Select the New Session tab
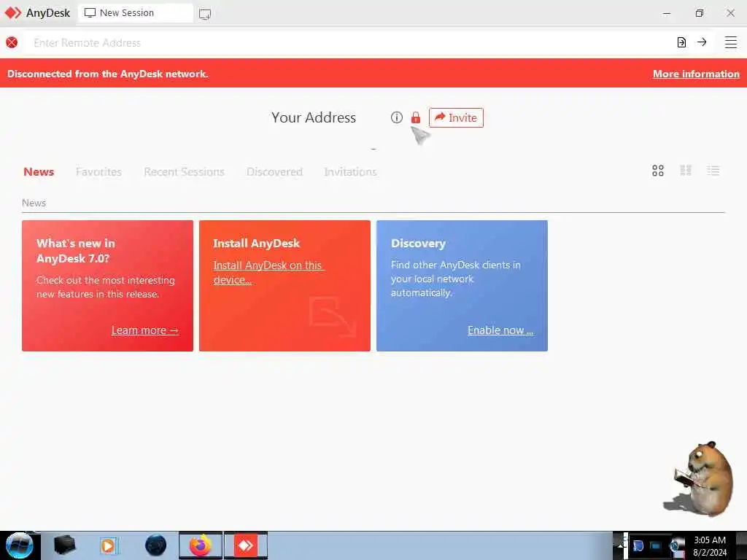Screen dimensions: 747x560 click(x=135, y=13)
